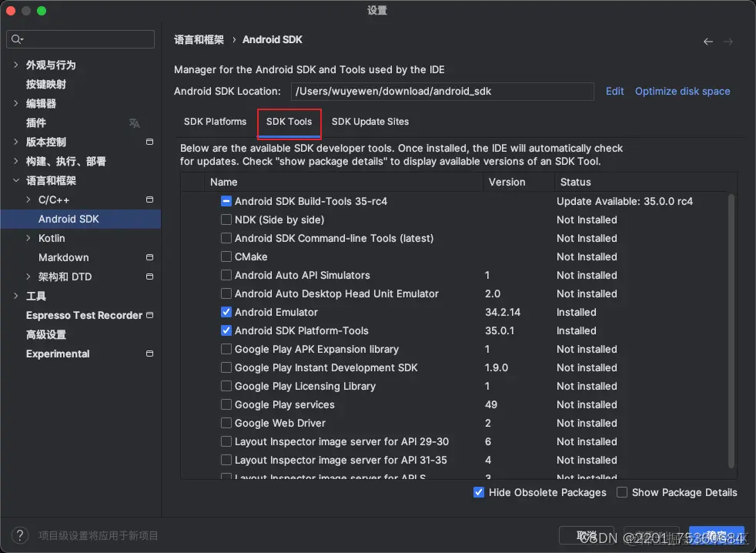Click the back navigation arrow
This screenshot has height=553, width=756.
(707, 42)
